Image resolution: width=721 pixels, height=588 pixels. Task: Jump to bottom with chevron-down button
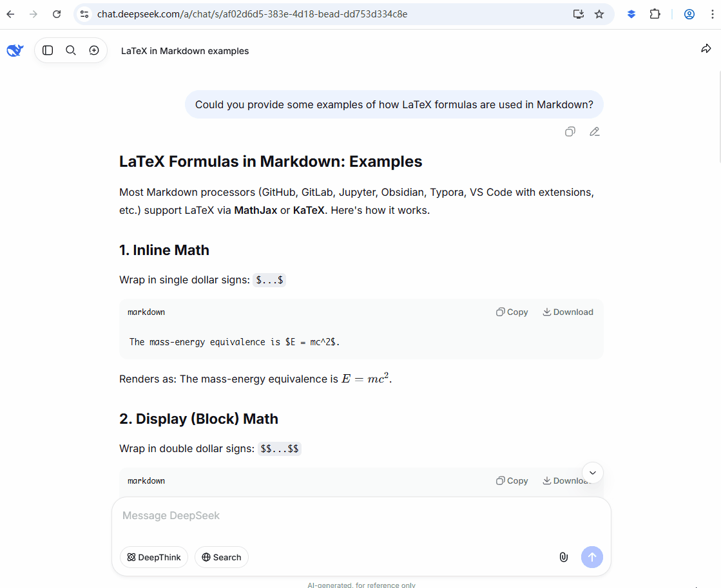point(593,473)
